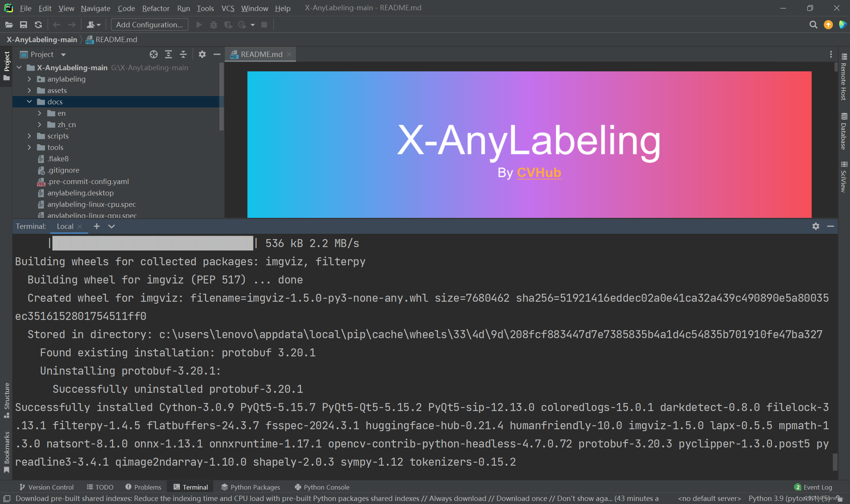Viewport: 850px width, 504px height.
Task: Open Search Everywhere with the magnifier icon
Action: tap(813, 24)
